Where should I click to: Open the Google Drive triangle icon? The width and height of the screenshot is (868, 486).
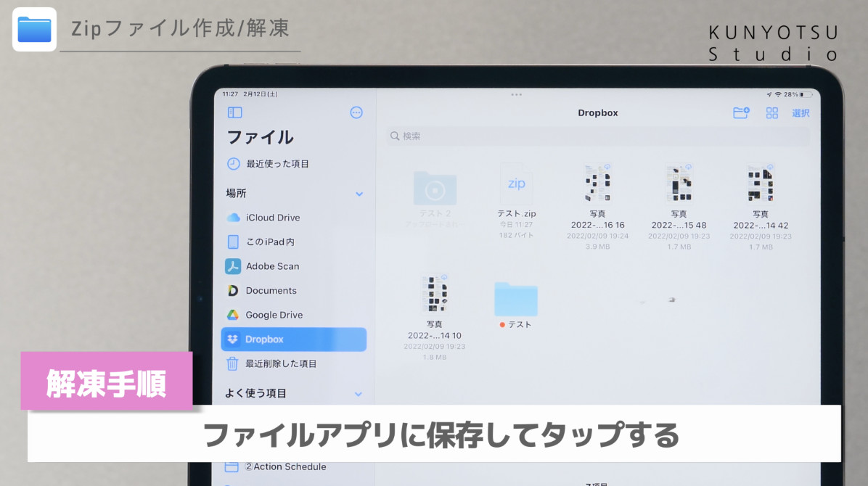[x=233, y=315]
